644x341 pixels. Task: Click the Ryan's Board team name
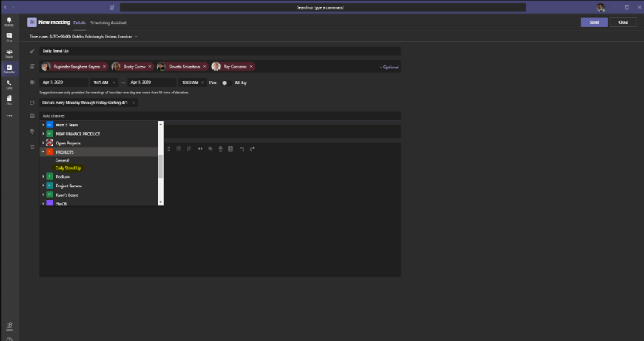tap(67, 195)
